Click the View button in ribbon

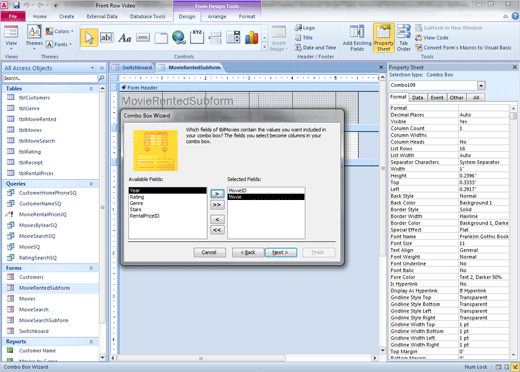(11, 37)
